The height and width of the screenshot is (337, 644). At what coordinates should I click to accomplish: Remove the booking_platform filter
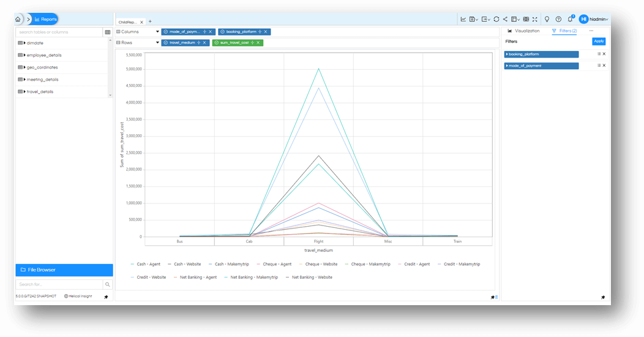tap(604, 54)
